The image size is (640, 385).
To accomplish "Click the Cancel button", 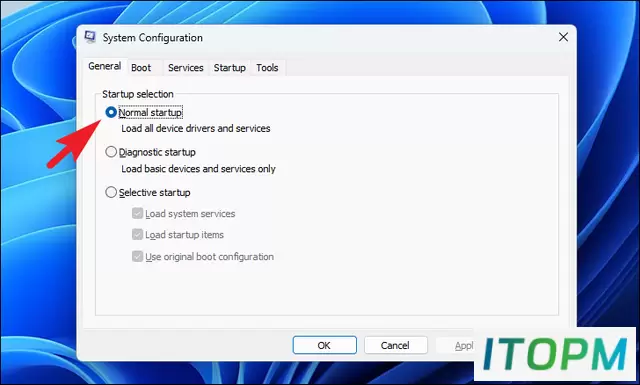I will pyautogui.click(x=396, y=345).
